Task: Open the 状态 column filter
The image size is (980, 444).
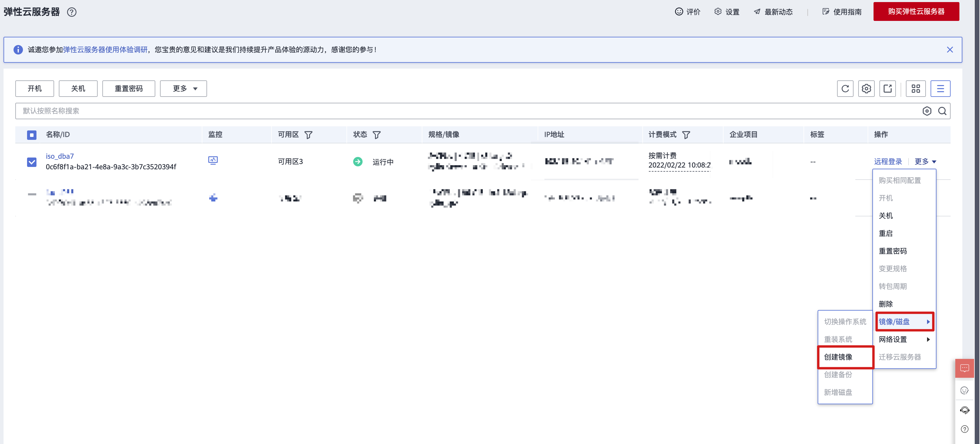Action: click(x=377, y=135)
